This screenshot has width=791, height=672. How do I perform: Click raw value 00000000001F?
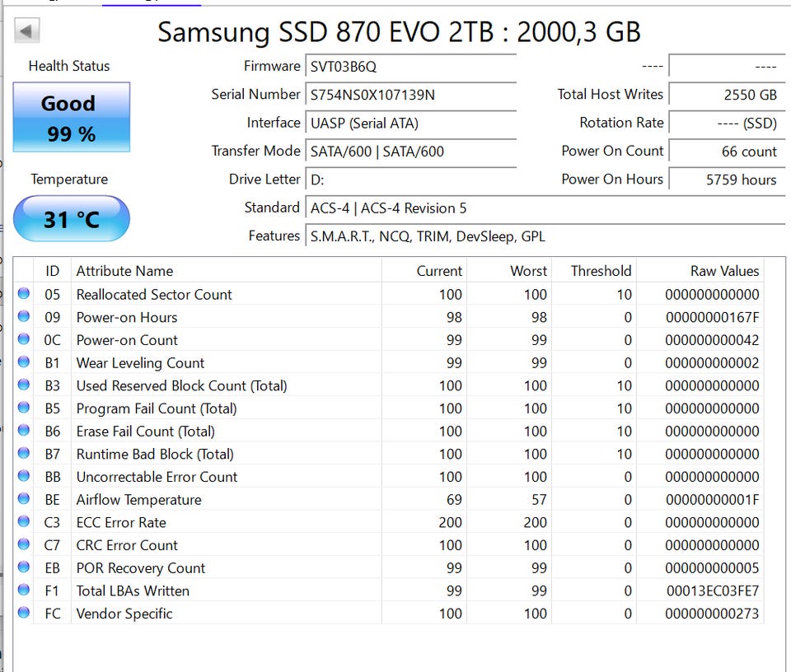pos(712,499)
